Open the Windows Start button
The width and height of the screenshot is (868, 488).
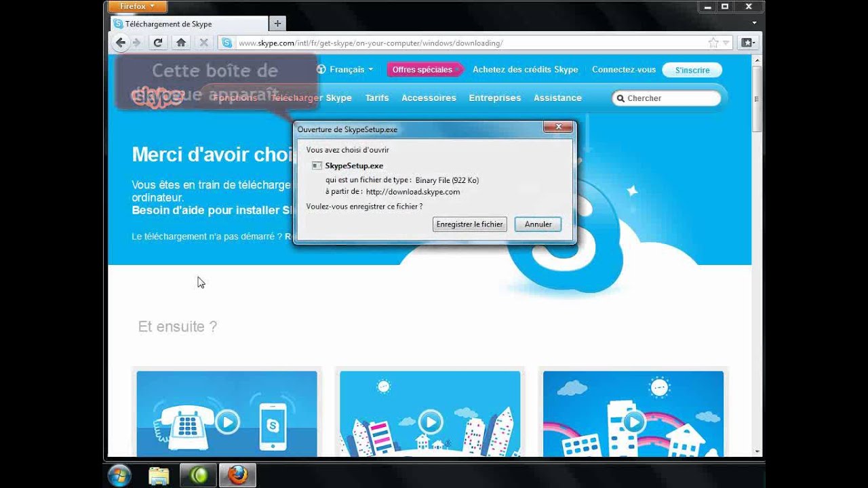pos(119,475)
